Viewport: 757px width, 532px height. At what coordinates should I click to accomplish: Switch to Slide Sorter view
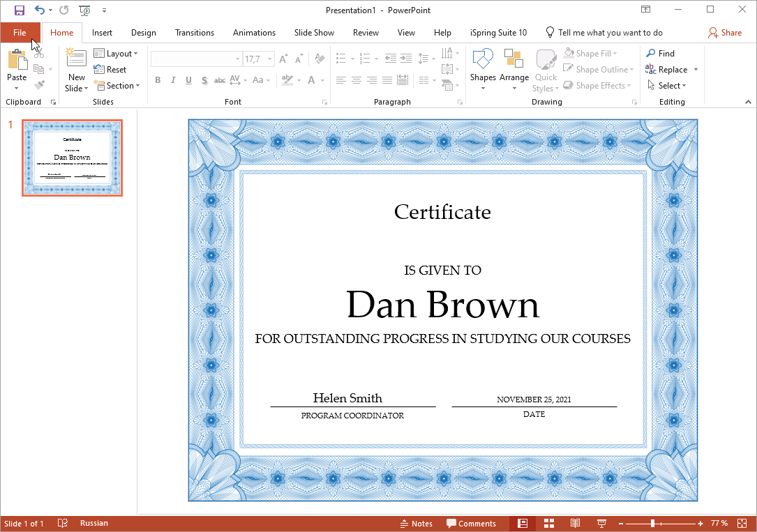[x=549, y=524]
